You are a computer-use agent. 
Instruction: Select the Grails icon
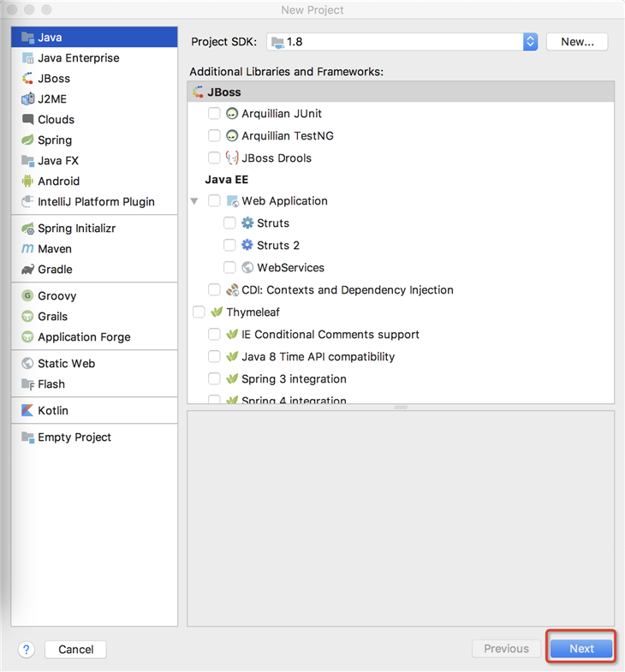coord(28,316)
